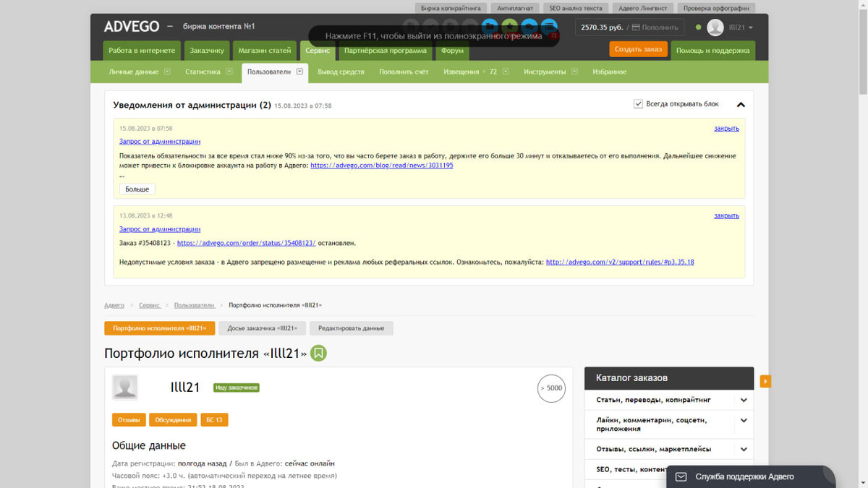Expand 'Отзывы, ссылки, маркетплейсы' category chevron
Image resolution: width=868 pixels, height=488 pixels.
[x=744, y=449]
